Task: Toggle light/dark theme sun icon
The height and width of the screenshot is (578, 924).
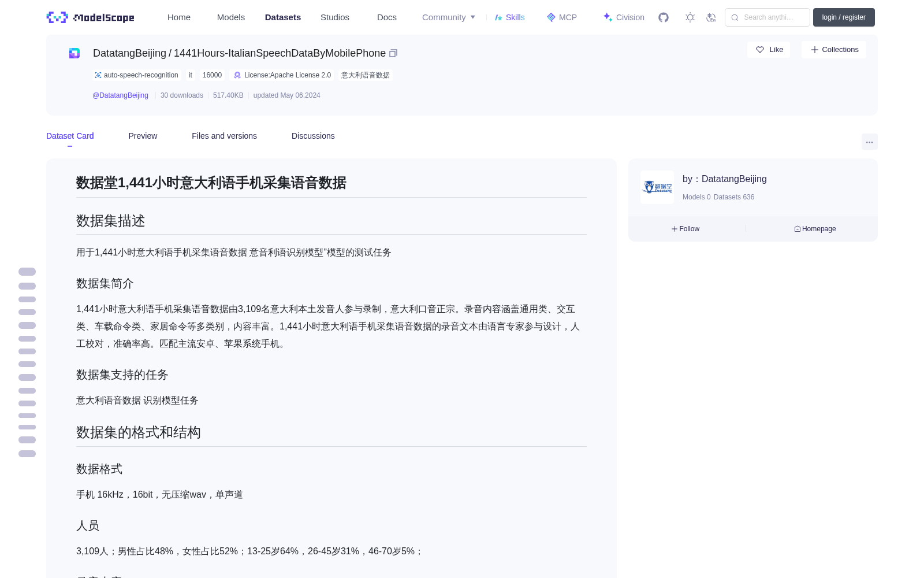Action: coord(690,17)
